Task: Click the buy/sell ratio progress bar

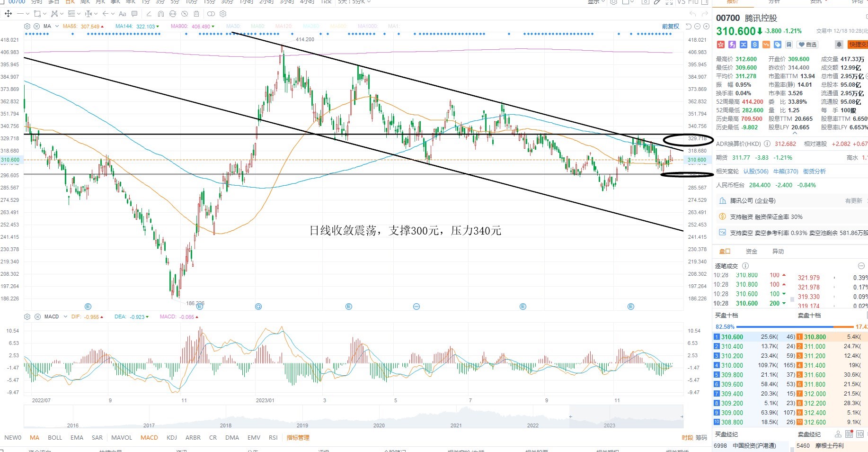Action: [795, 327]
